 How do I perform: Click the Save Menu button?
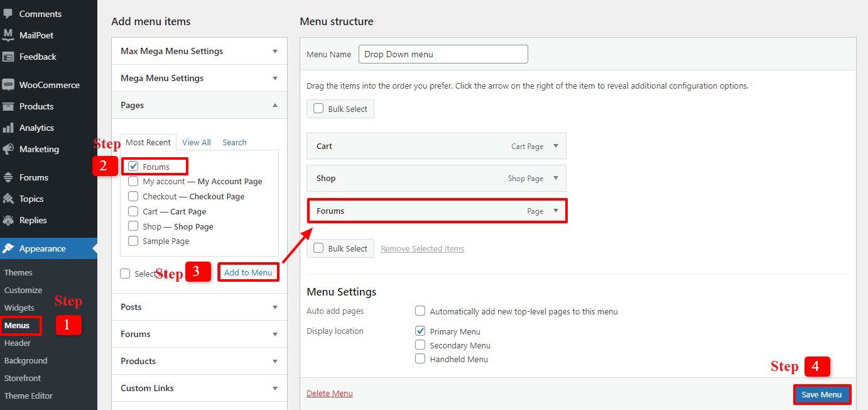[x=822, y=394]
